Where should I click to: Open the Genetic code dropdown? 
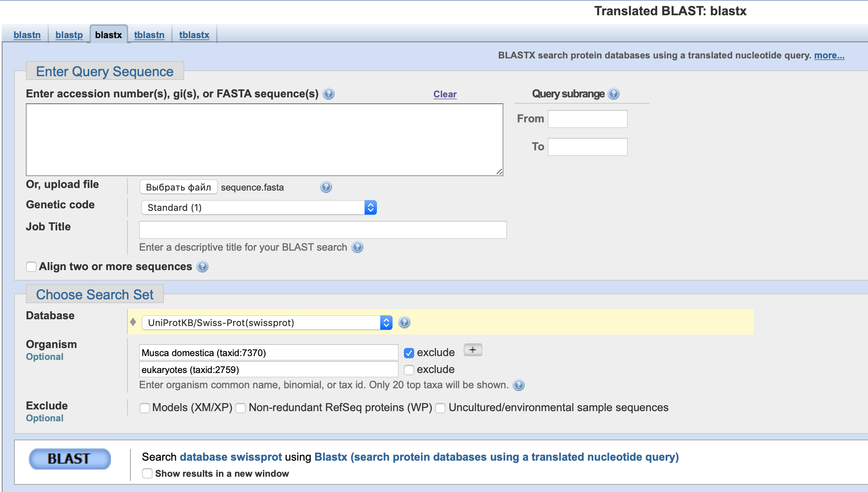tap(259, 207)
